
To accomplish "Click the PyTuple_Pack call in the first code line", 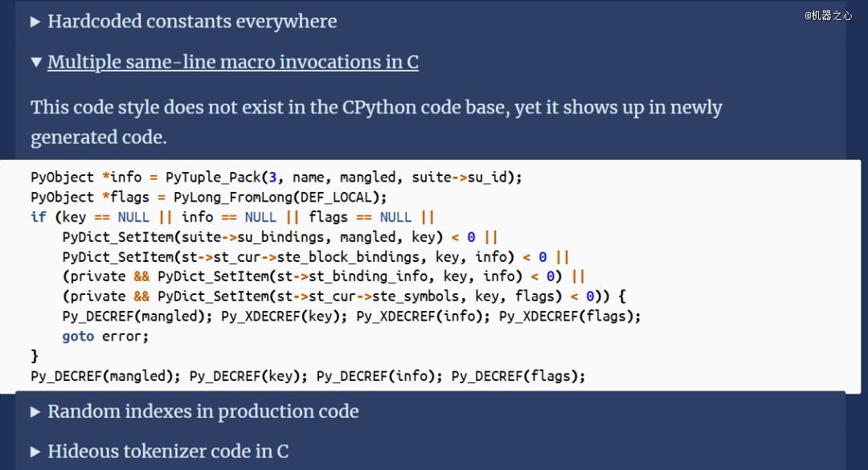I will pos(343,177).
